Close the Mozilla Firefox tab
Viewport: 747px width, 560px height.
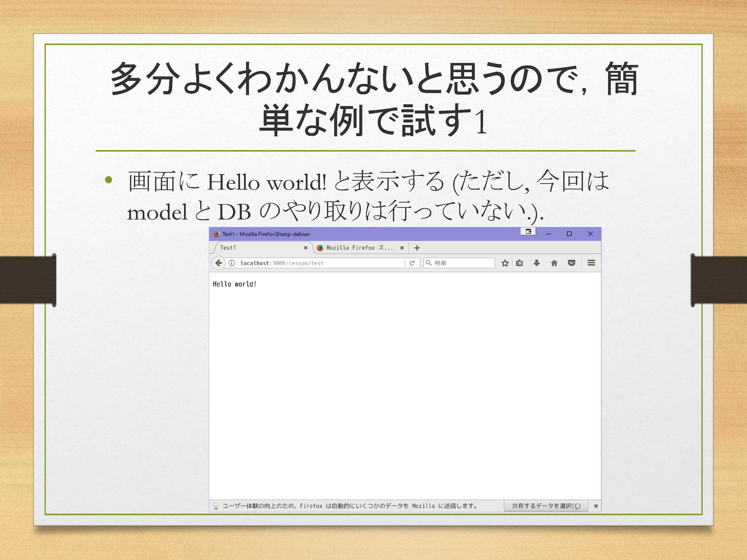(x=402, y=248)
